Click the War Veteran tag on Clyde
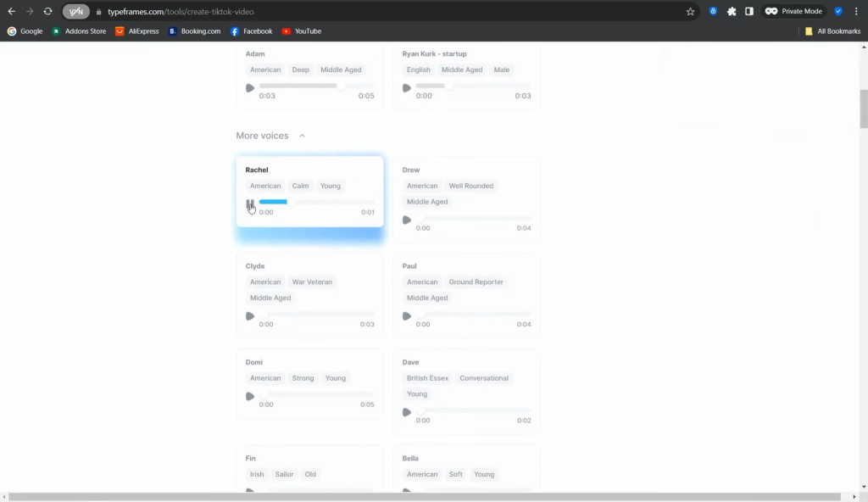The width and height of the screenshot is (868, 502). click(312, 282)
